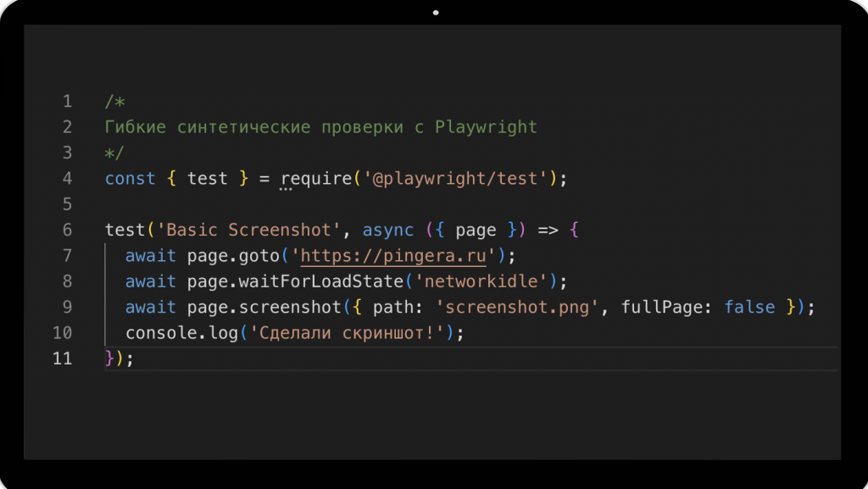Click the 'networkidle' string
Screen dimensions: 868x489
click(481, 281)
